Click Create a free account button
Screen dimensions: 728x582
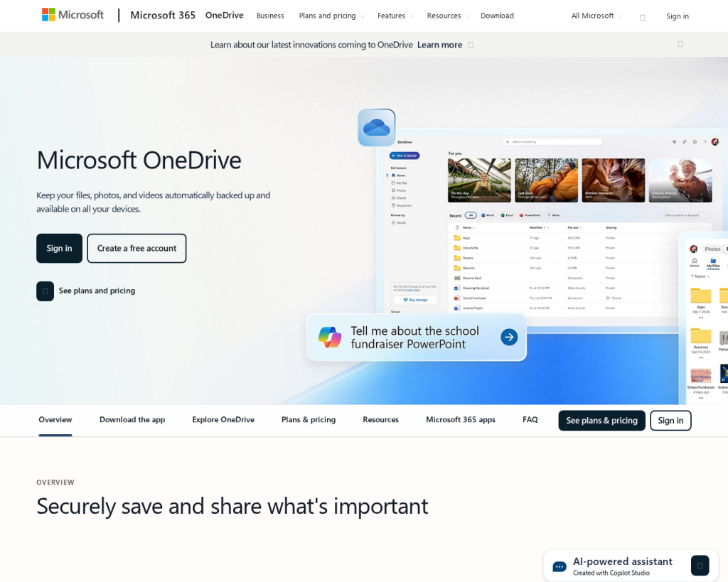pos(136,248)
